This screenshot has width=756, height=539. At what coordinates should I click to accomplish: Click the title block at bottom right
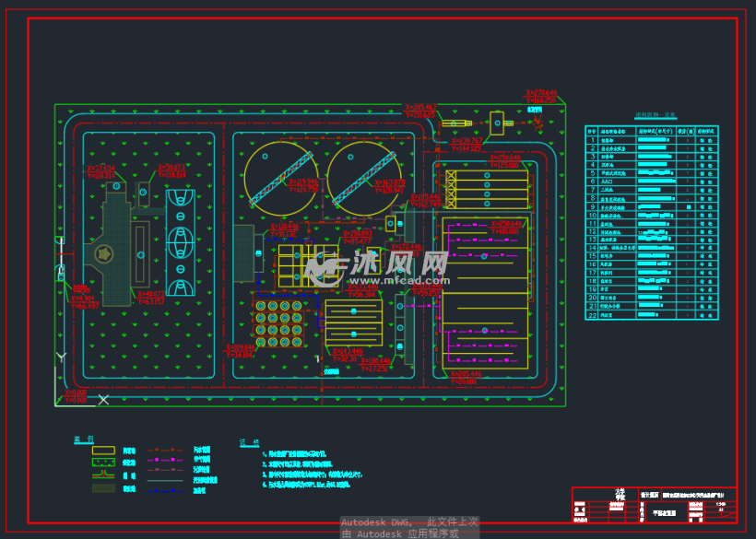coord(654,505)
